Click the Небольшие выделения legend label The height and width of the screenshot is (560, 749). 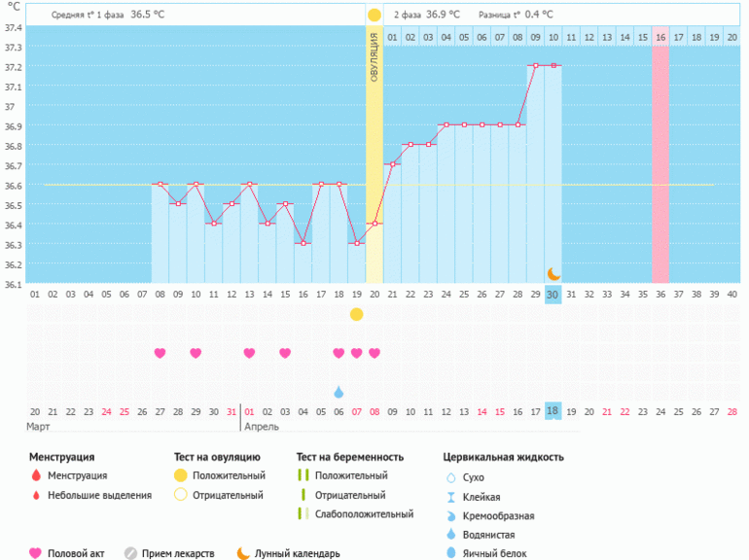[x=101, y=495]
